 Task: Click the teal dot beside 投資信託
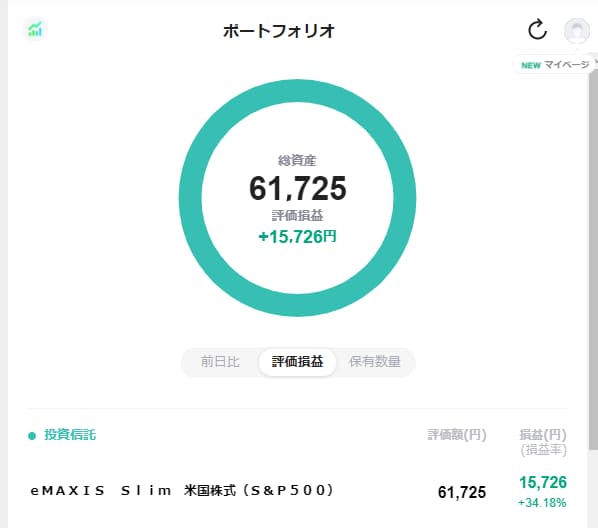point(32,435)
